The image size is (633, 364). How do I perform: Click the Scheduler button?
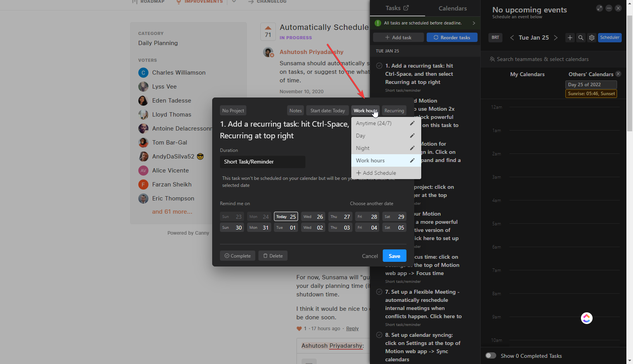610,37
